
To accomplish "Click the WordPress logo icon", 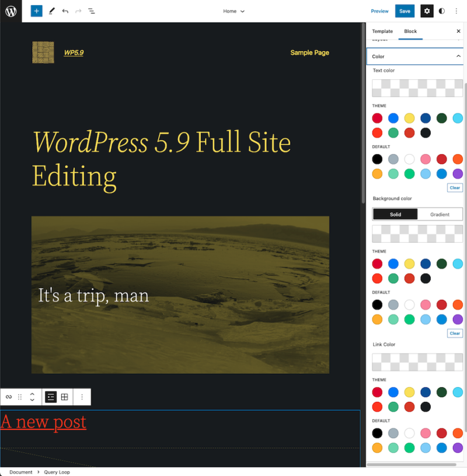I will coord(11,11).
